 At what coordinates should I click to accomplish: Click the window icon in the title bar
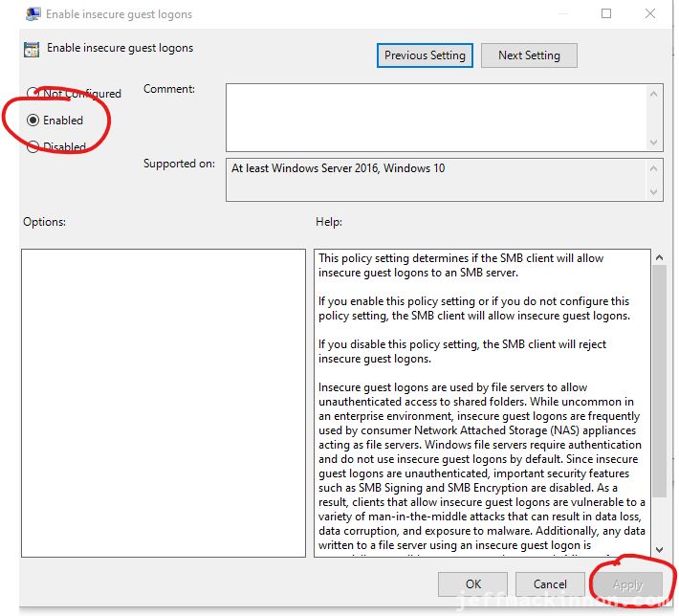(x=31, y=14)
